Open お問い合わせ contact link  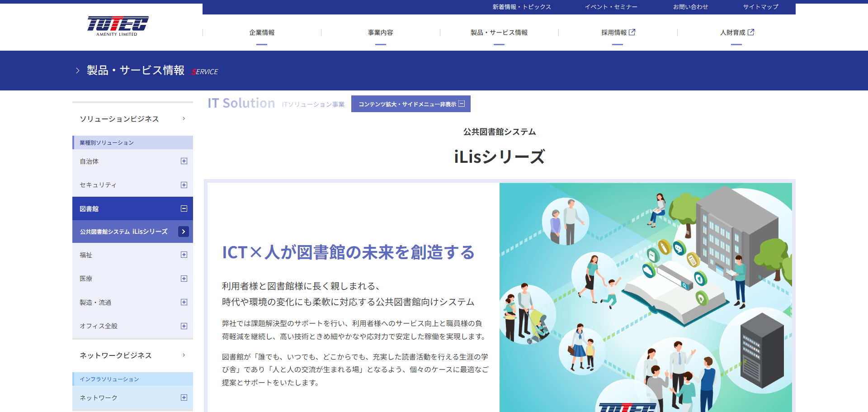click(690, 7)
